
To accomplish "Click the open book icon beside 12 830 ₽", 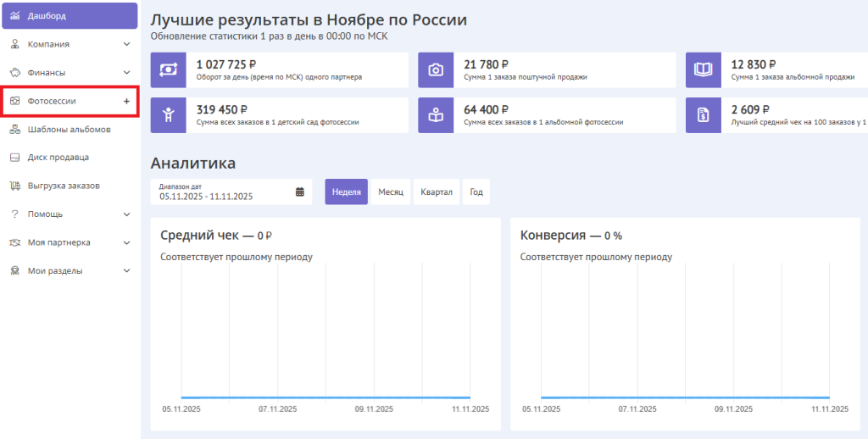I will 704,69.
